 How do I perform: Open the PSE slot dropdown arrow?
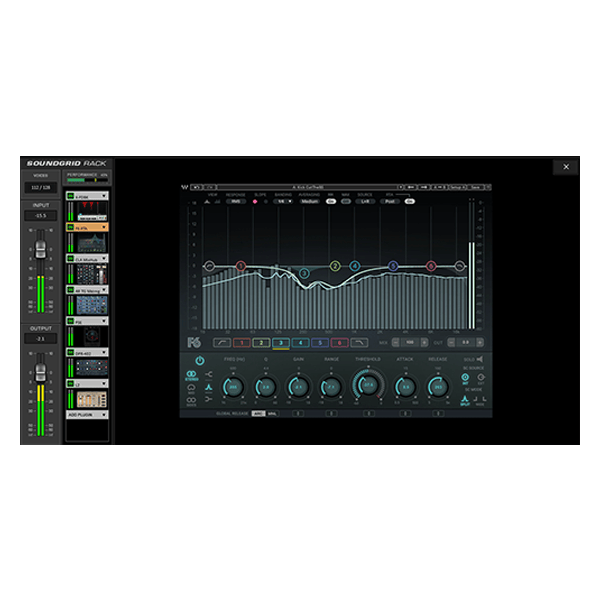point(104,321)
